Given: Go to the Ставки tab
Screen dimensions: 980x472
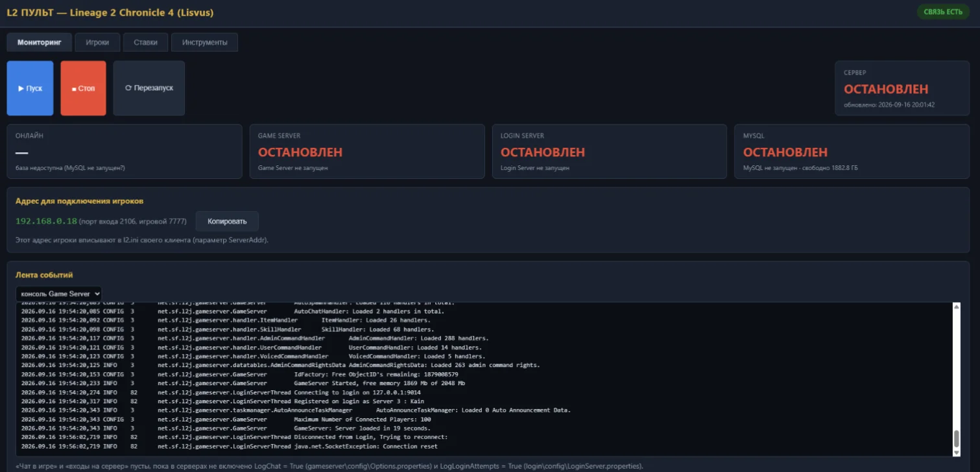Looking at the screenshot, I should 145,42.
